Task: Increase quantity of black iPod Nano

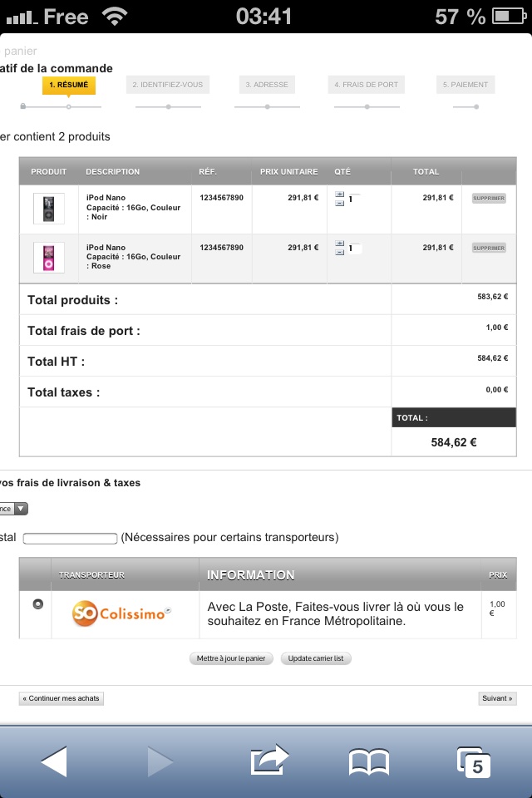Action: [339, 195]
